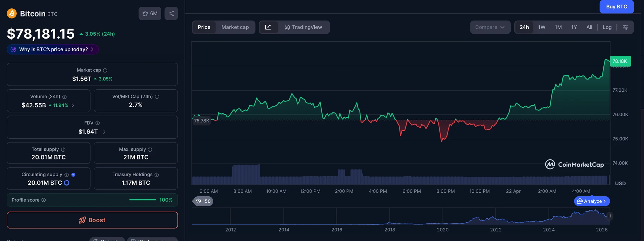644x241 pixels.
Task: Click the Boost button
Action: [92, 220]
